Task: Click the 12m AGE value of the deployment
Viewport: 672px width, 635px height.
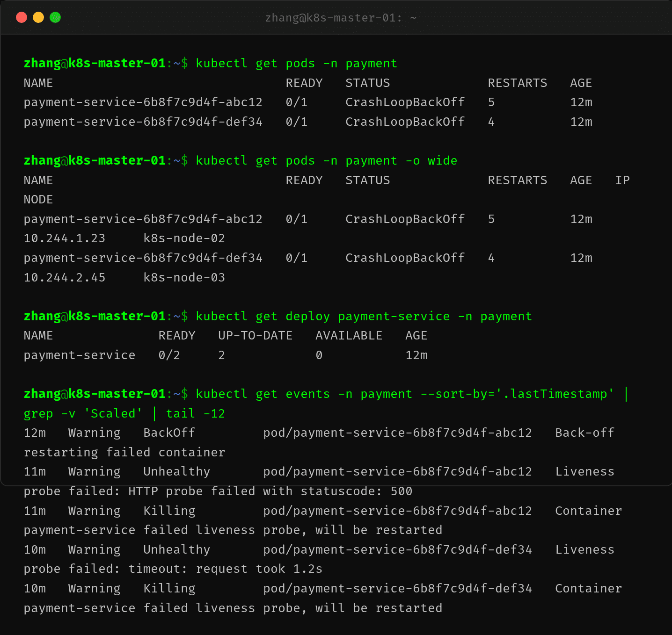Action: pos(416,355)
